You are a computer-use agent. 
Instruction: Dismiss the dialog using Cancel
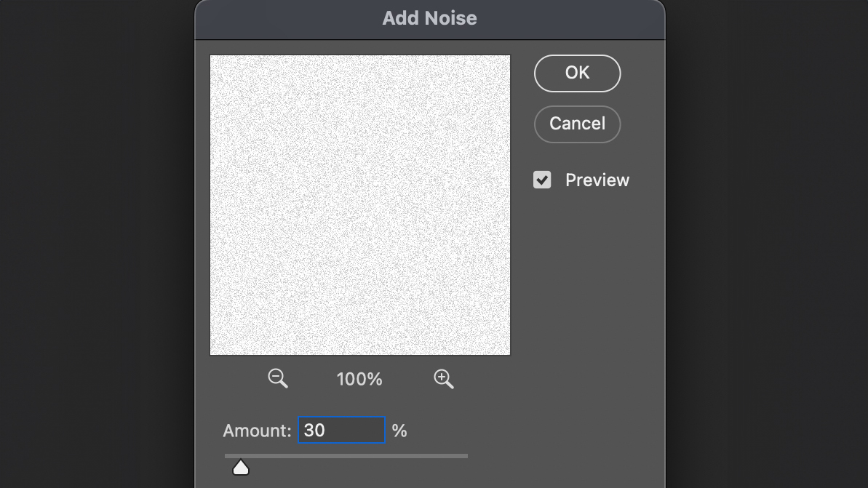[x=577, y=124]
